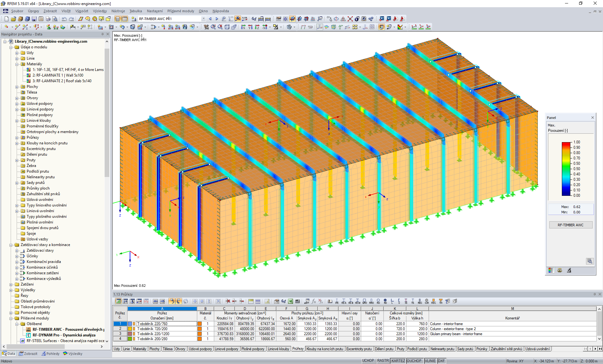Show results in X-axis view icon
Screen dimensions: 603x364
243,27
